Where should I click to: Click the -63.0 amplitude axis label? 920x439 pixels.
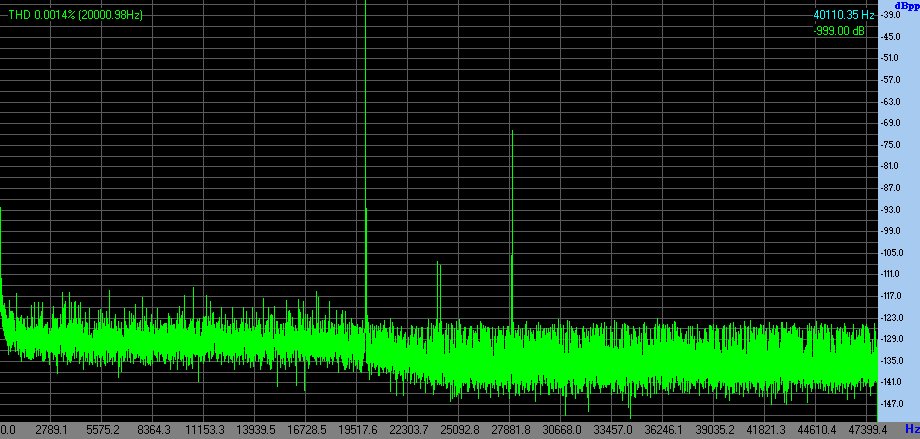tap(891, 101)
